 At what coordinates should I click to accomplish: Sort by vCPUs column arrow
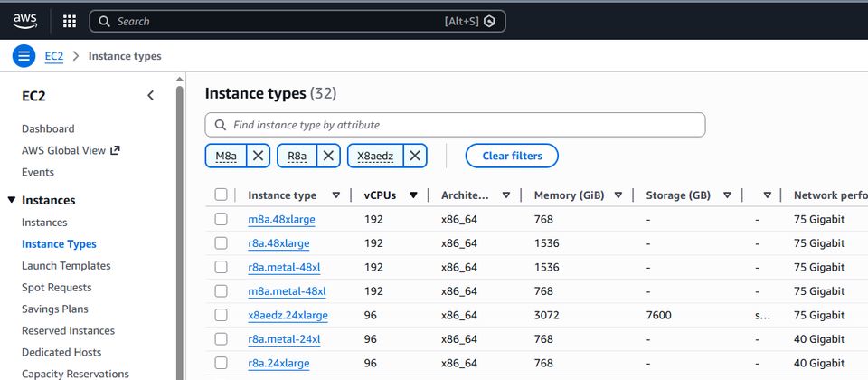click(x=413, y=195)
